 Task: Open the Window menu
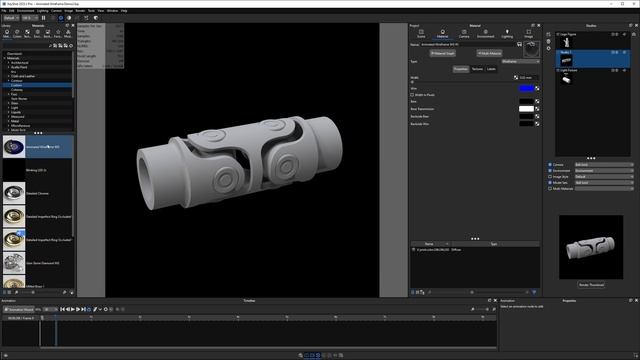point(112,11)
